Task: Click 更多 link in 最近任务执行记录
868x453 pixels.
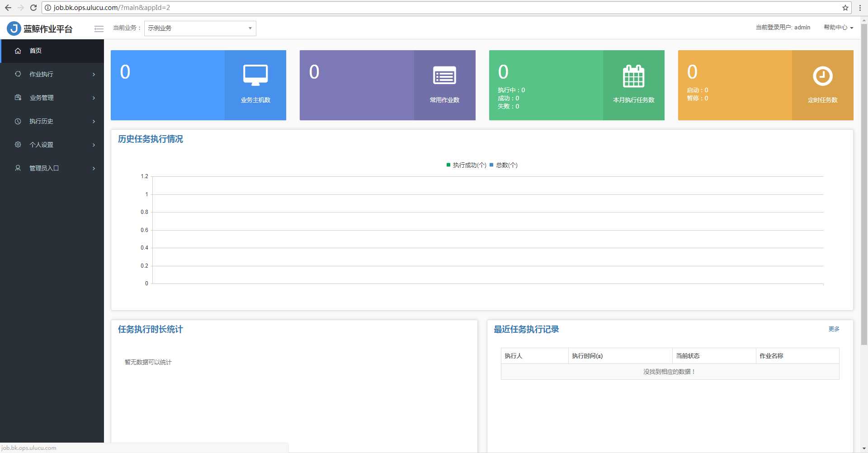Action: (834, 329)
